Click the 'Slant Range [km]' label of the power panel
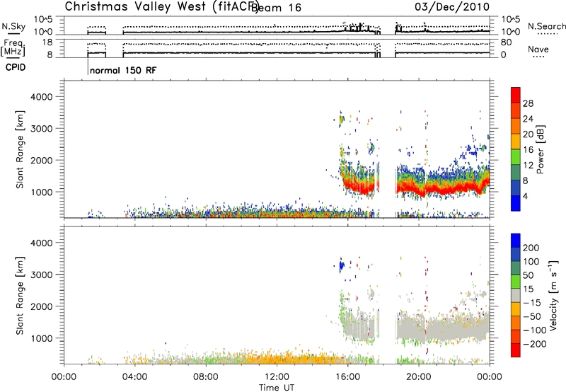This screenshot has height=392, width=566. click(x=20, y=149)
